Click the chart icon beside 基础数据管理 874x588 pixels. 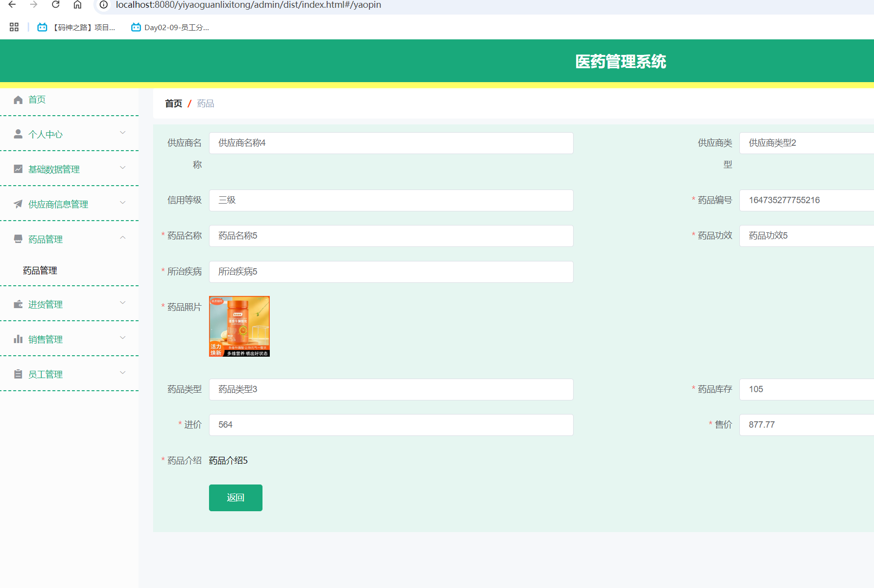(18, 169)
